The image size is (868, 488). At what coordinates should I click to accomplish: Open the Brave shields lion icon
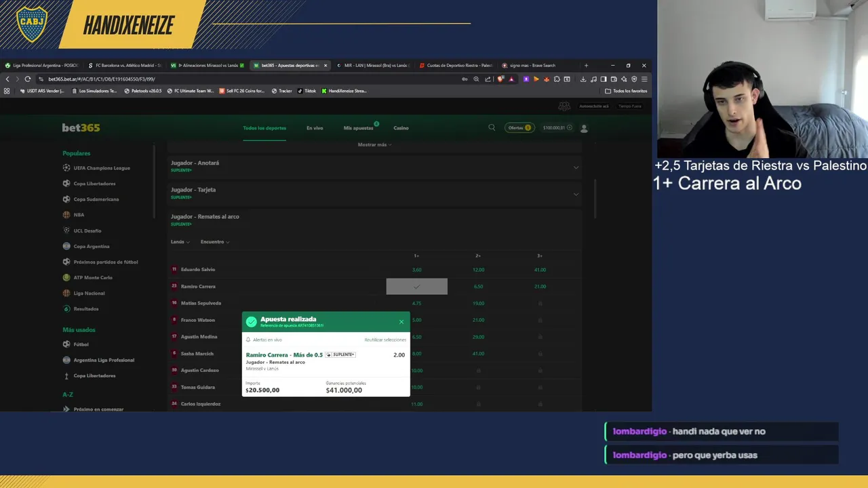click(500, 79)
